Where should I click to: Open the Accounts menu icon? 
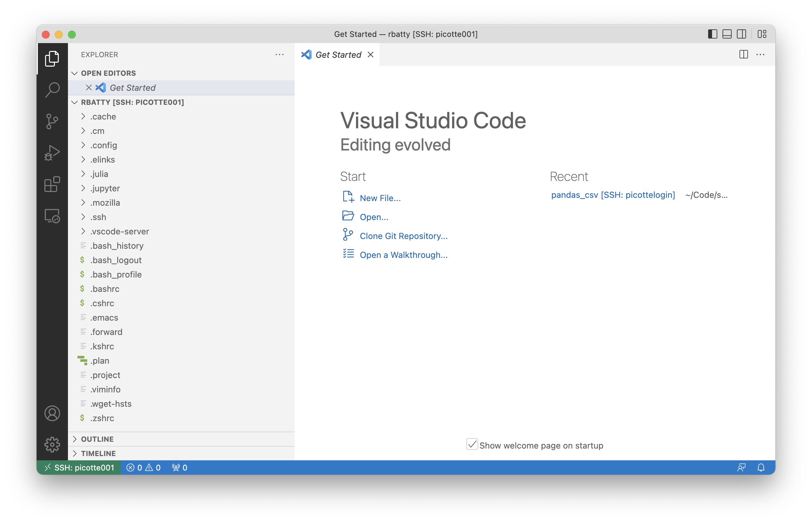pos(52,413)
